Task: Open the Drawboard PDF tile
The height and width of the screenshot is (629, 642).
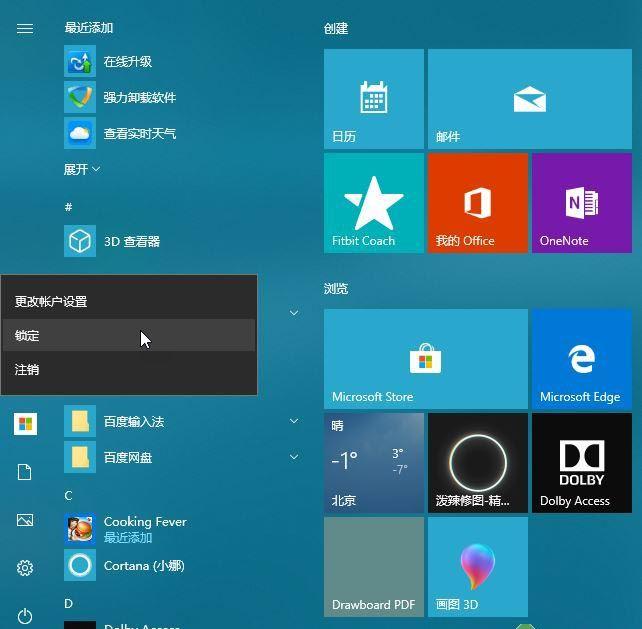Action: [374, 567]
